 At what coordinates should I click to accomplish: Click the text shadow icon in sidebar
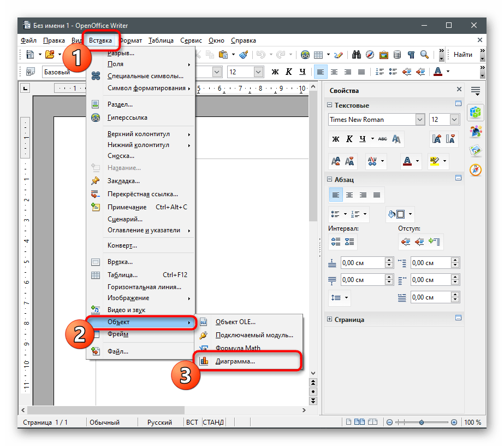click(x=397, y=139)
